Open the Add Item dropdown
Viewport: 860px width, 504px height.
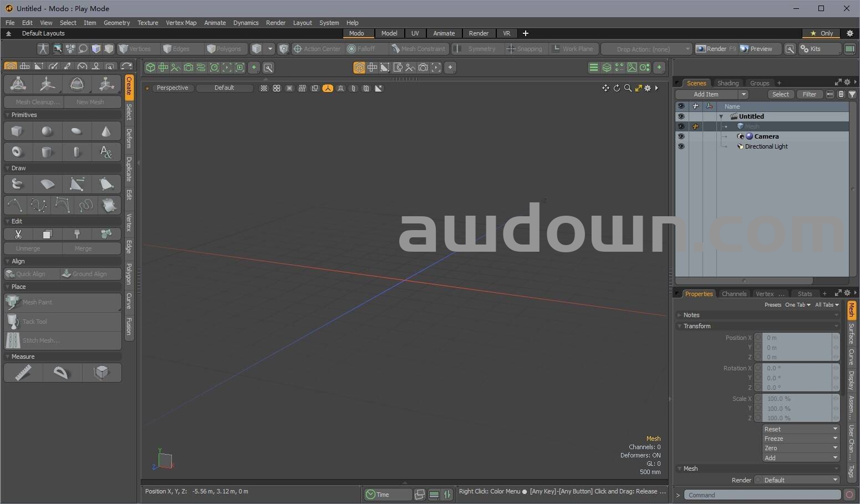pyautogui.click(x=744, y=94)
